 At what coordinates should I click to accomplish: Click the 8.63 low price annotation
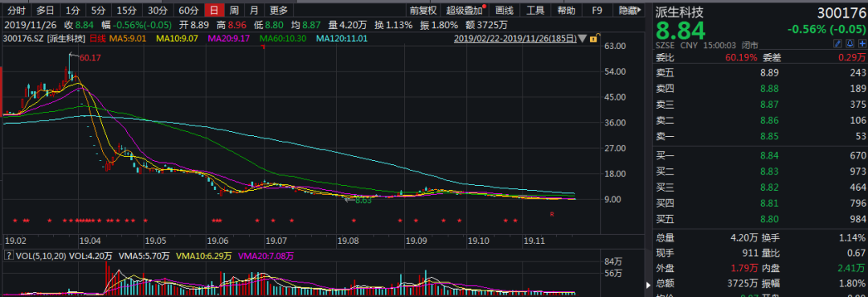coord(364,200)
